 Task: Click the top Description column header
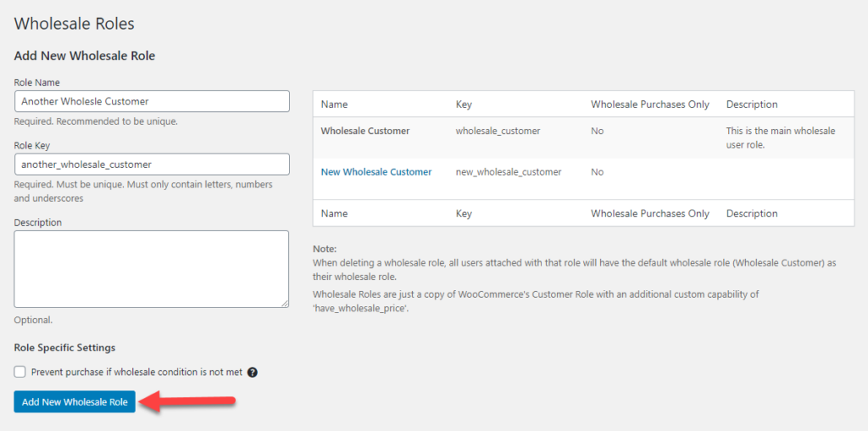click(x=752, y=104)
